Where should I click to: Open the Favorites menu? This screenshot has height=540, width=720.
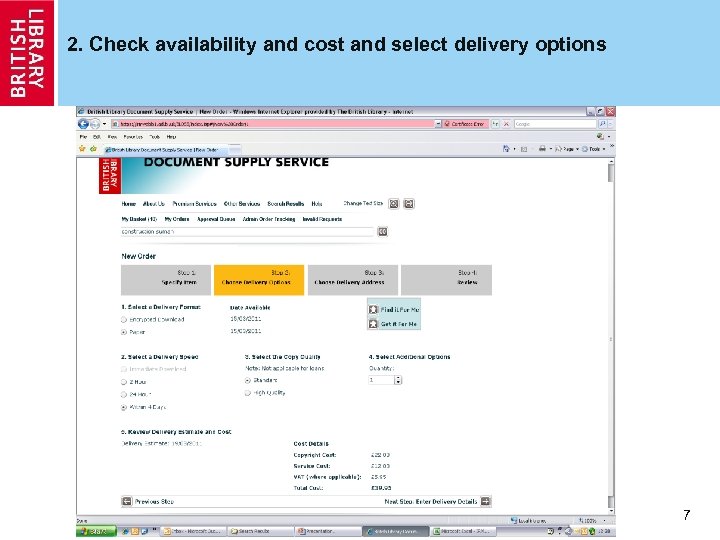click(x=133, y=137)
